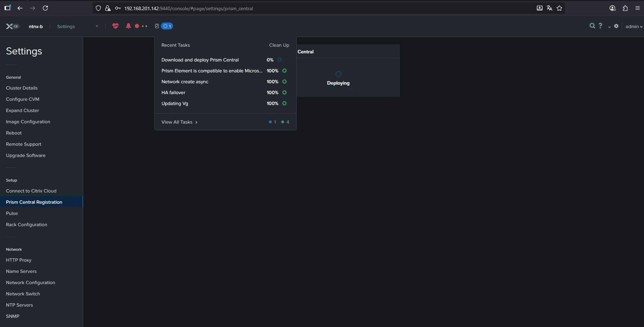The width and height of the screenshot is (644, 327).
Task: Open the tasks checklist icon
Action: point(157,26)
